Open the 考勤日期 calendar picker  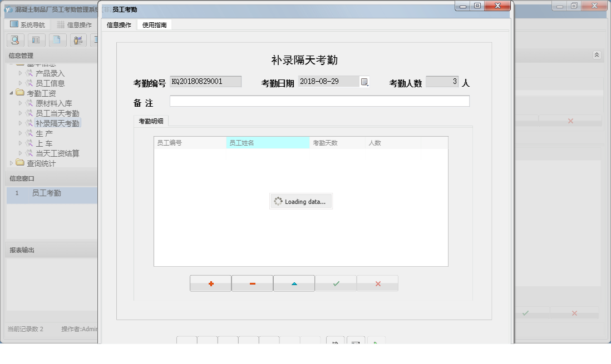(x=364, y=81)
